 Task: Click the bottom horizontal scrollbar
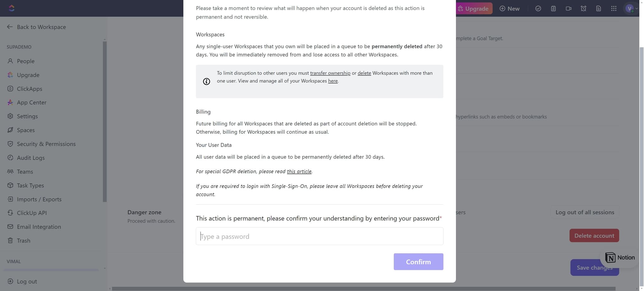[x=346, y=288]
